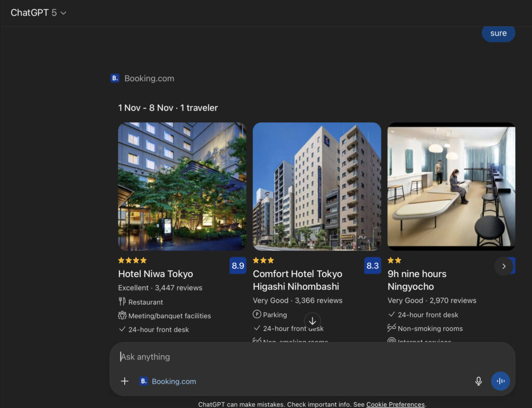Viewport: 532px width, 408px height.
Task: Open the Hotel Niwa Tokyo photo
Action: tap(182, 186)
